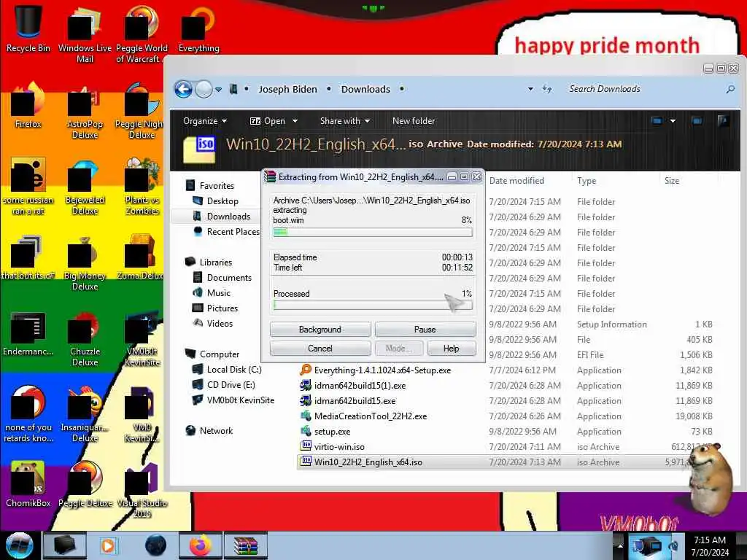Select MediaCreationTool_22H2.exe in file list

pyautogui.click(x=363, y=416)
